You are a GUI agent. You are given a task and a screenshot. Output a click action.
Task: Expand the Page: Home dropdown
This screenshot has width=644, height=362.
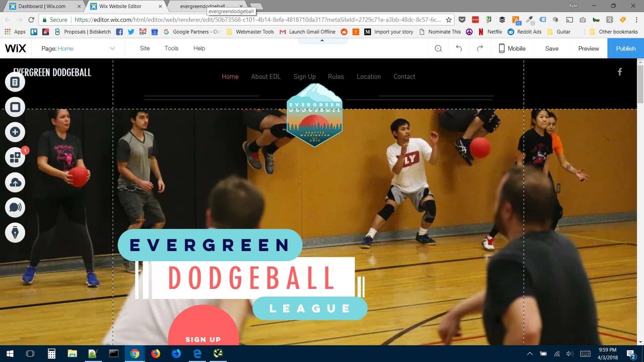click(x=112, y=49)
